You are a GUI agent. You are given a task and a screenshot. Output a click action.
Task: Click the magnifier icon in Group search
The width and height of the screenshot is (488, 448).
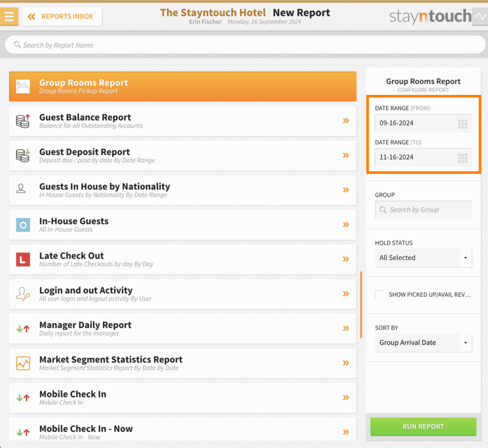[x=383, y=210]
